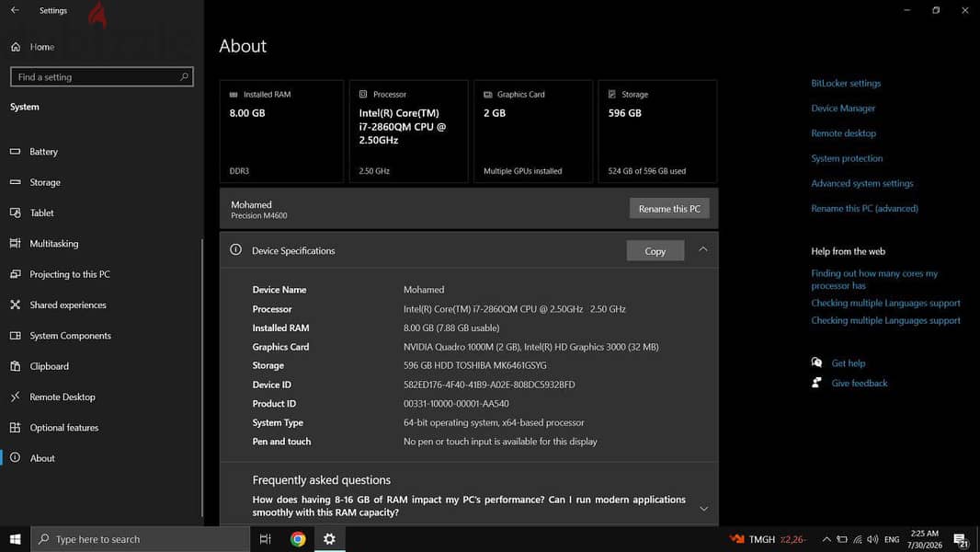Open Finding out how many cores link
980x552 pixels.
[x=874, y=280]
